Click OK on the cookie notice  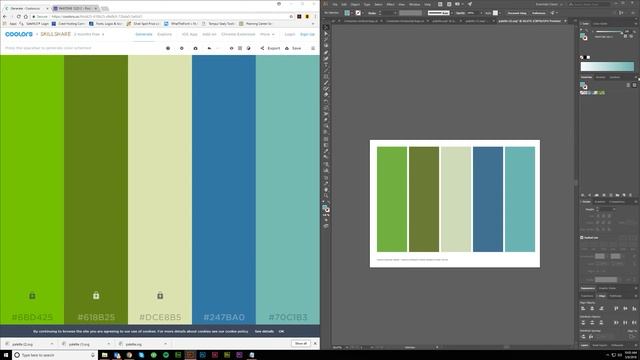(x=281, y=331)
